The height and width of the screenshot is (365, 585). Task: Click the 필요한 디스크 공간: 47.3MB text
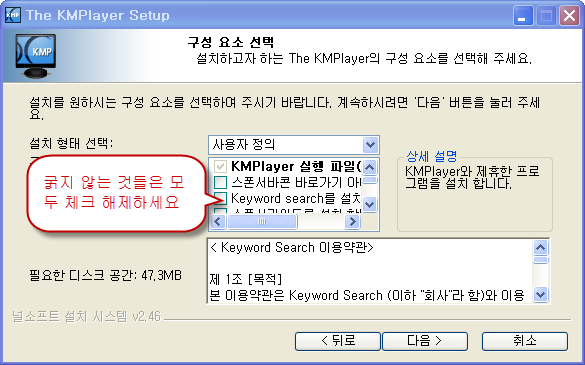106,275
